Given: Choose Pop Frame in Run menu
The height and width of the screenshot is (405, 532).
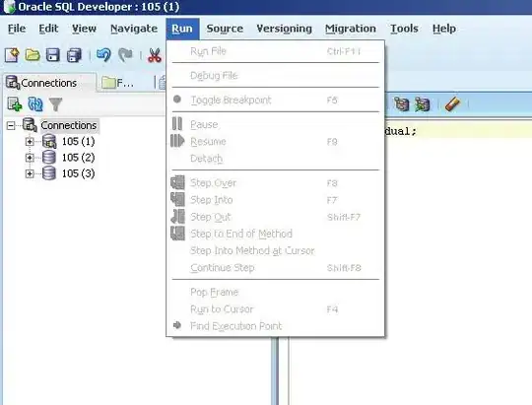Looking at the screenshot, I should coord(275,293).
